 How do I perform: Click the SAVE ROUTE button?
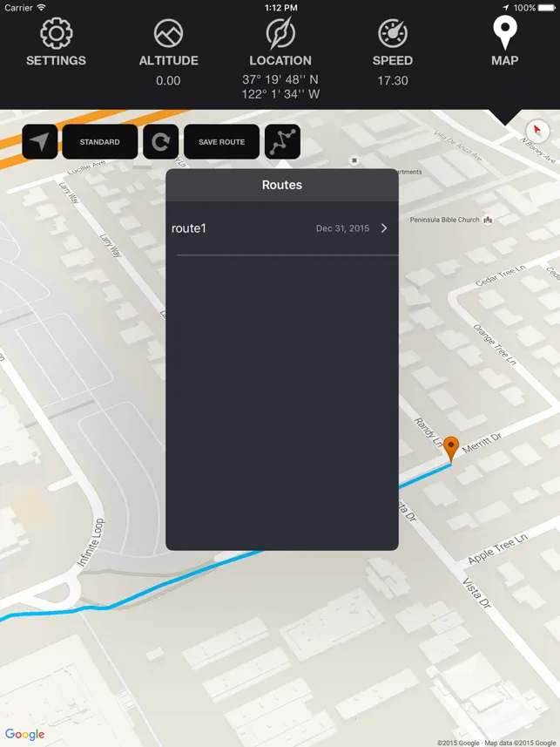click(x=221, y=142)
